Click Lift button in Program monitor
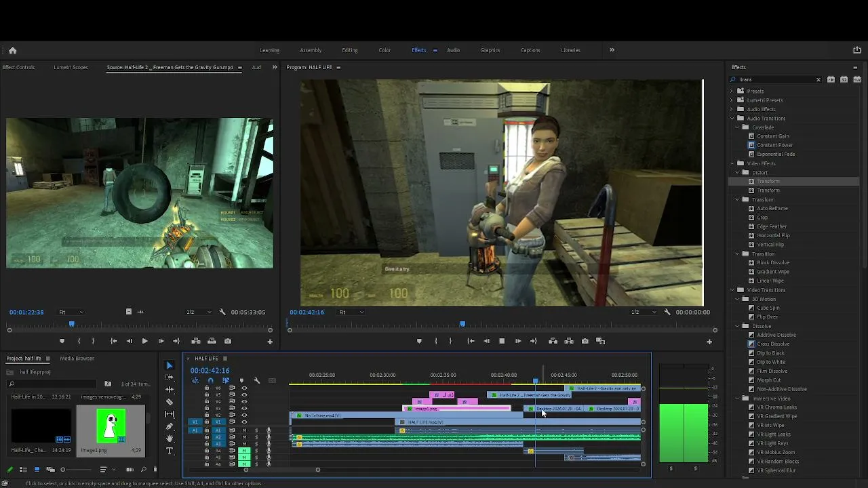Screen dimensions: 868x488 pyautogui.click(x=553, y=341)
